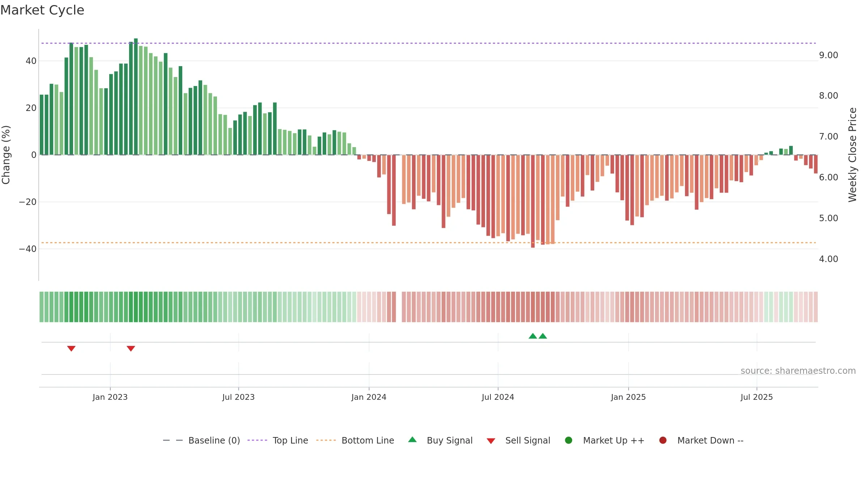Click the −20 tick on Change axis
Viewport: 868px width, 488px height.
pyautogui.click(x=28, y=202)
